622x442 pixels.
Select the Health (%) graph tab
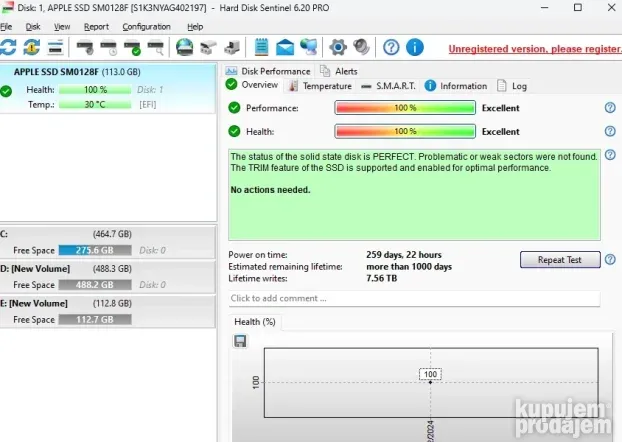tap(255, 322)
